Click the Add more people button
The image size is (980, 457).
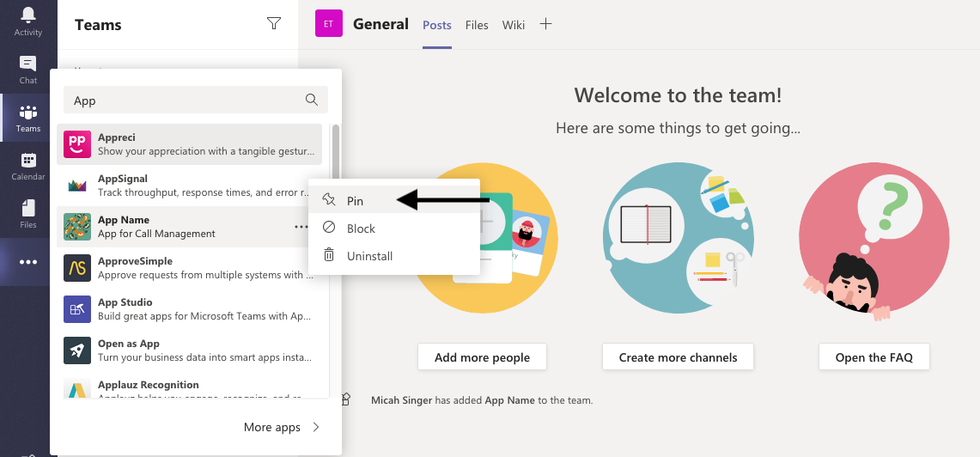click(482, 356)
